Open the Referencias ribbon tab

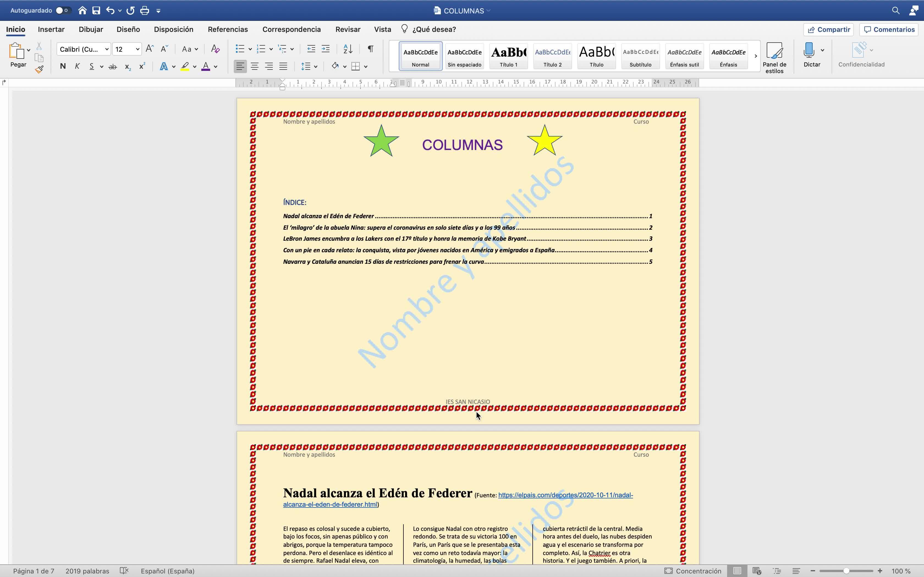click(228, 29)
